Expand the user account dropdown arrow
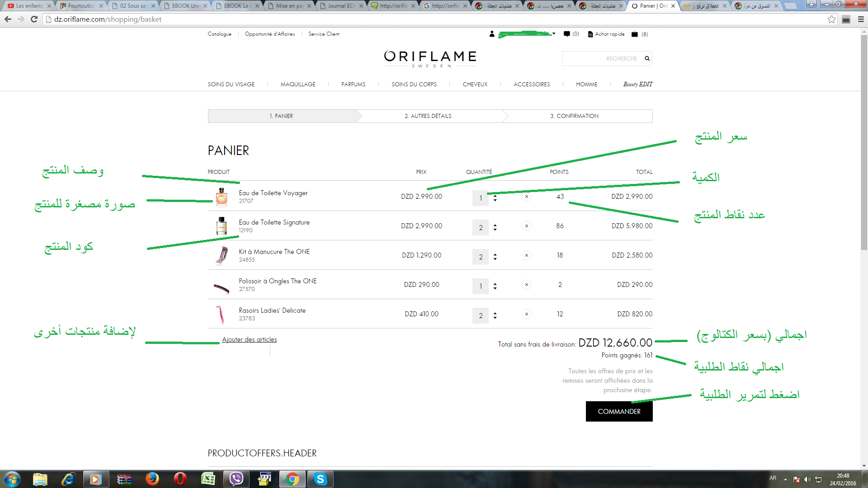This screenshot has height=488, width=868. click(554, 34)
